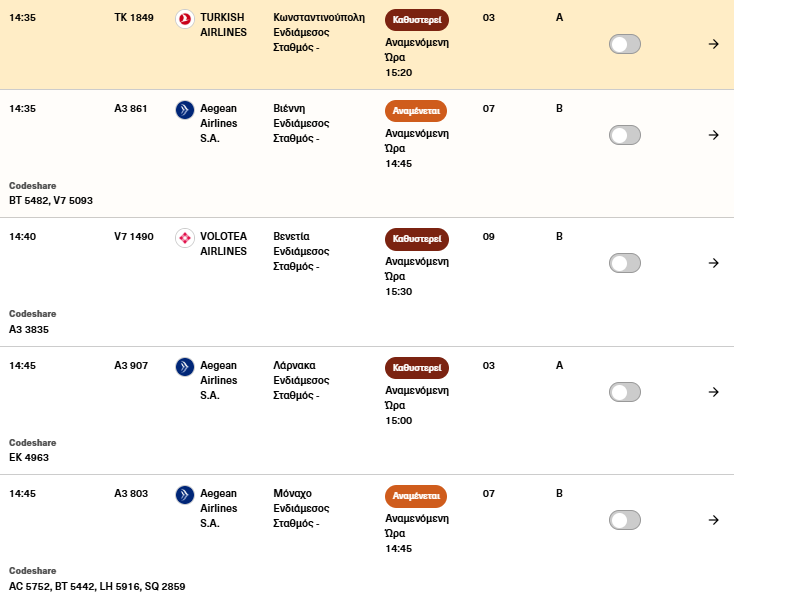Switch on toggle for Larnaca flight A3 907
The width and height of the screenshot is (801, 603).
[x=625, y=392]
